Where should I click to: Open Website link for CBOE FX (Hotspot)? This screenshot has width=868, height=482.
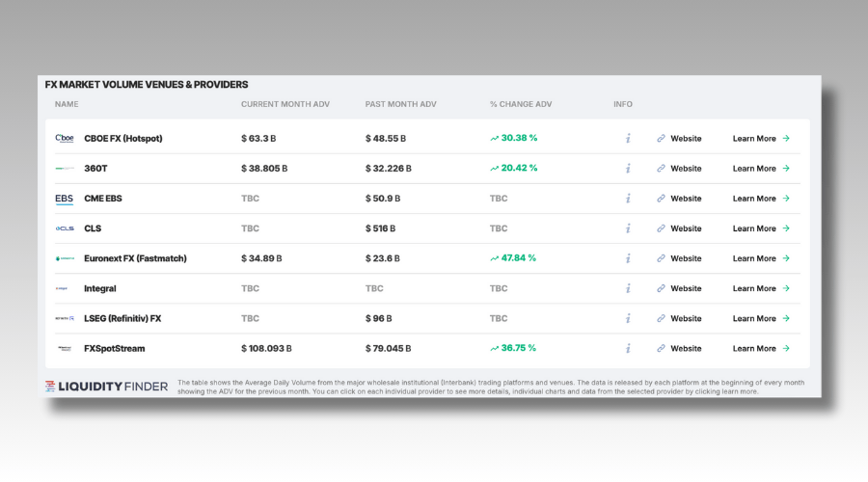click(x=679, y=138)
